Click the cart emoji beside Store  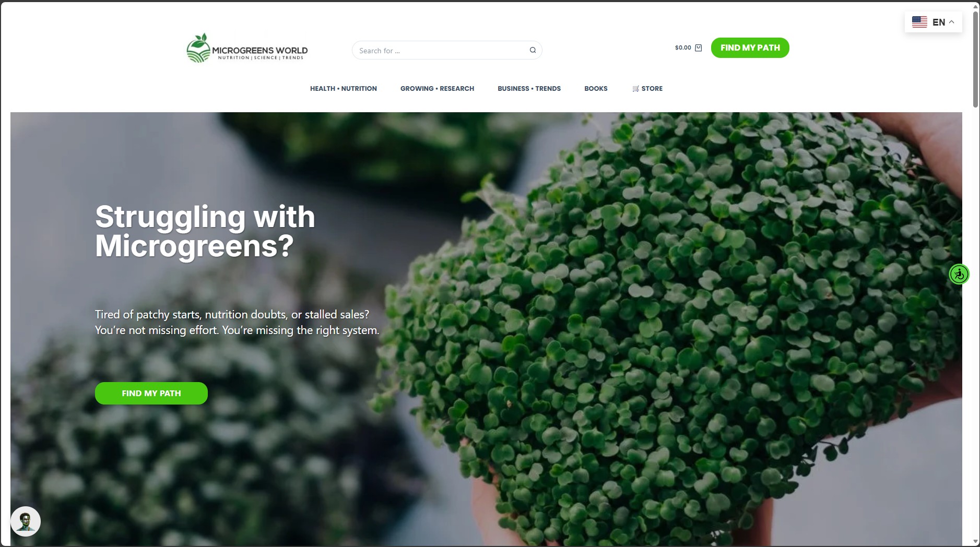[x=635, y=89]
